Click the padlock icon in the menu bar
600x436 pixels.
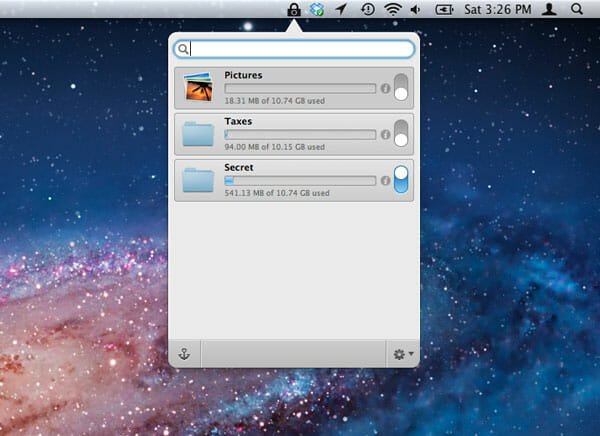click(x=294, y=9)
